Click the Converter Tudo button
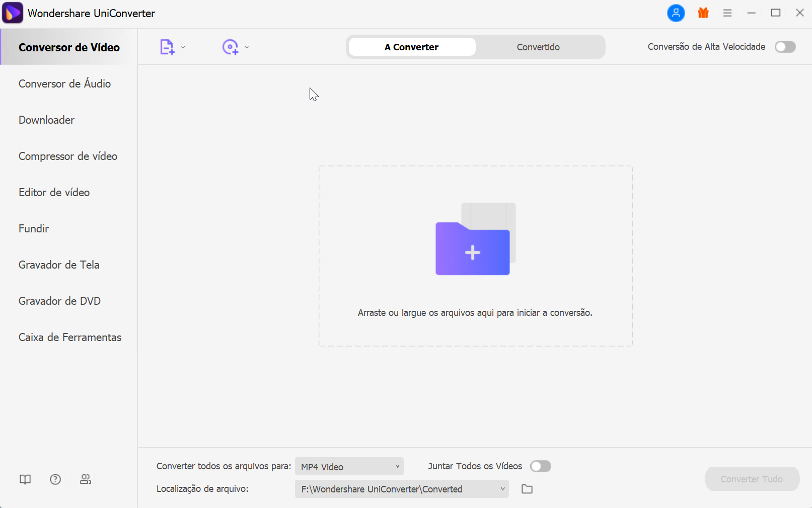The image size is (812, 508). pyautogui.click(x=752, y=479)
